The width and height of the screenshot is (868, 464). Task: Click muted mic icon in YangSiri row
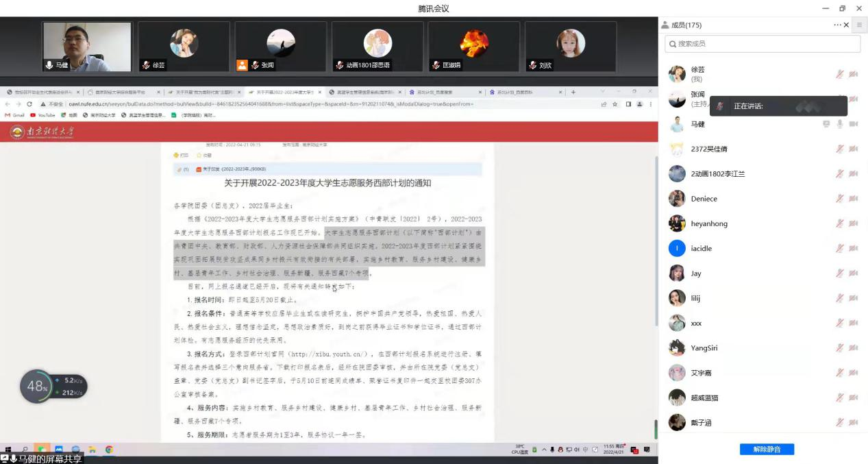(x=840, y=347)
